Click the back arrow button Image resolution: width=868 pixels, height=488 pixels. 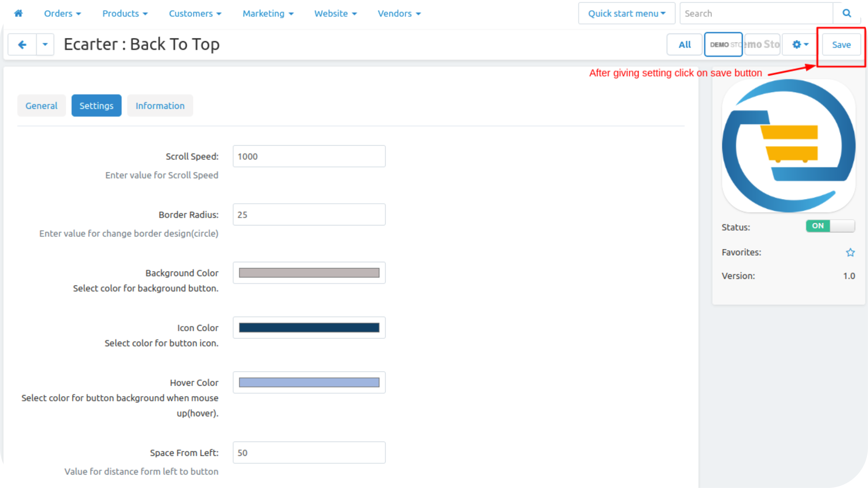pos(22,45)
